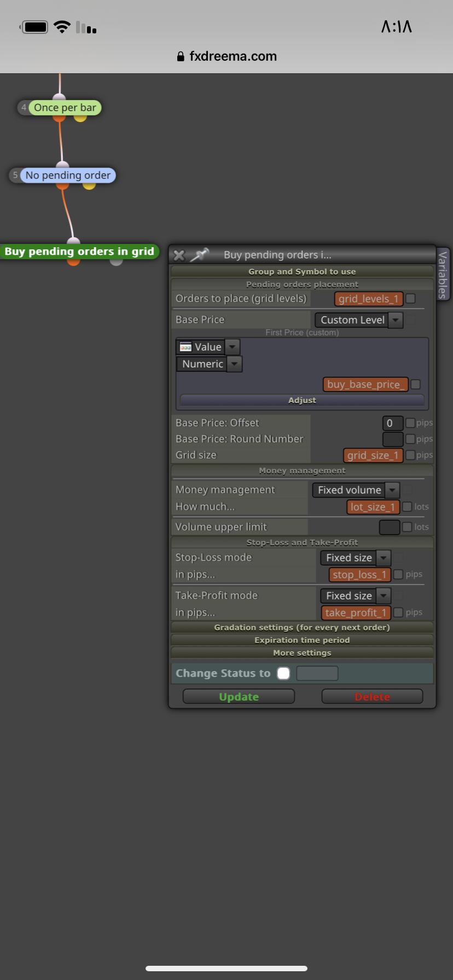The height and width of the screenshot is (980, 453).
Task: Click gray output connector of Buy pending orders
Action: coord(116,261)
